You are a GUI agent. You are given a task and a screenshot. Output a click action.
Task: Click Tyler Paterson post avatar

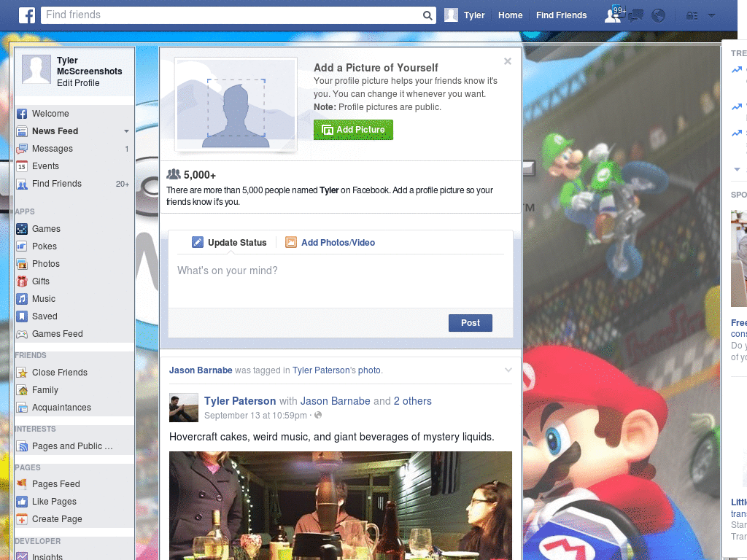pos(183,408)
